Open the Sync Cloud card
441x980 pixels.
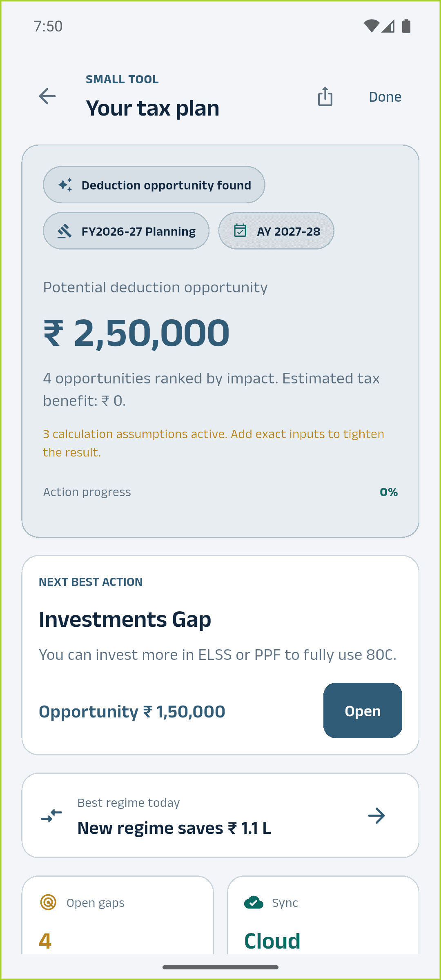(323, 915)
